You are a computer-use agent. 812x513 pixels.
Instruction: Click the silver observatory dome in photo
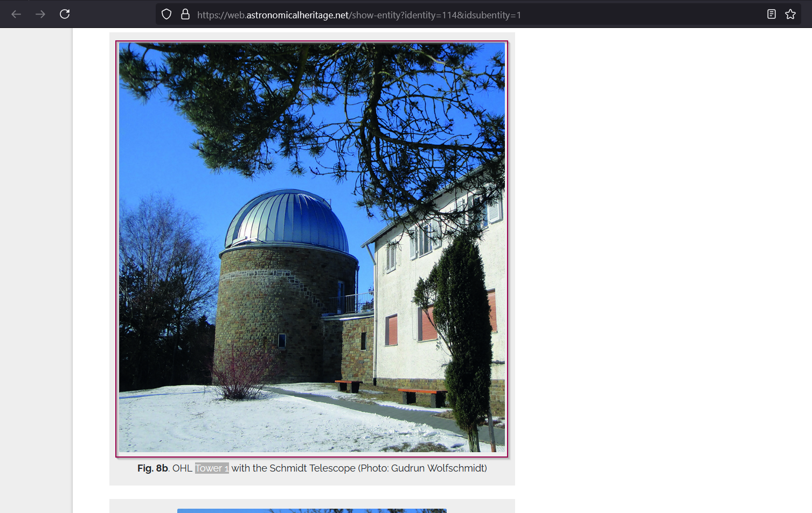(288, 221)
